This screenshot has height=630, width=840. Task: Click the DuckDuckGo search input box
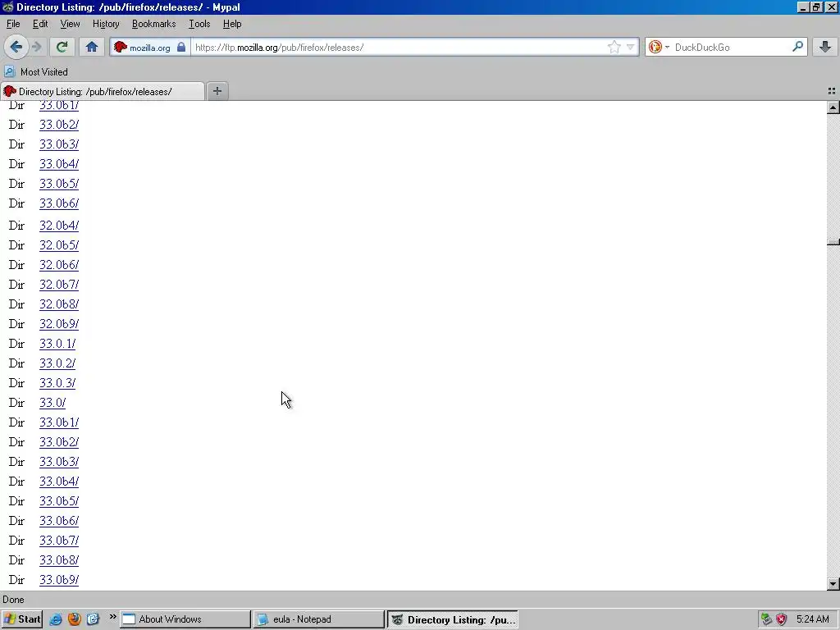coord(731,47)
